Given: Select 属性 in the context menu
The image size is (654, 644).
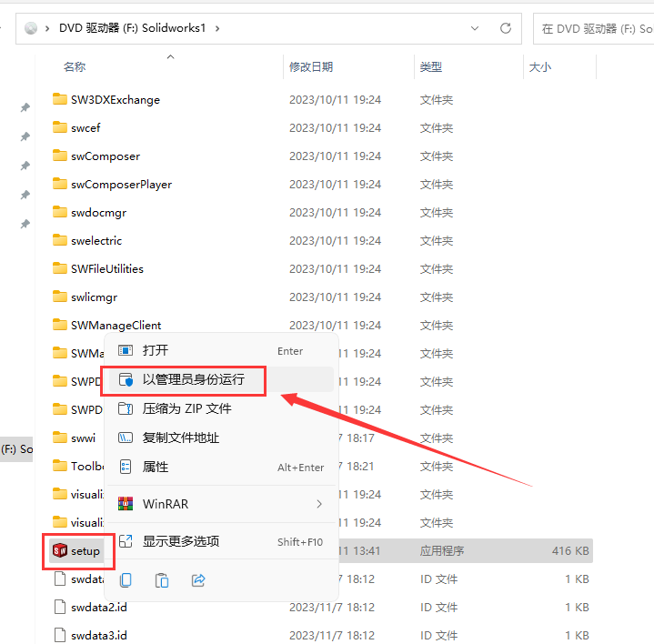Looking at the screenshot, I should click(156, 467).
